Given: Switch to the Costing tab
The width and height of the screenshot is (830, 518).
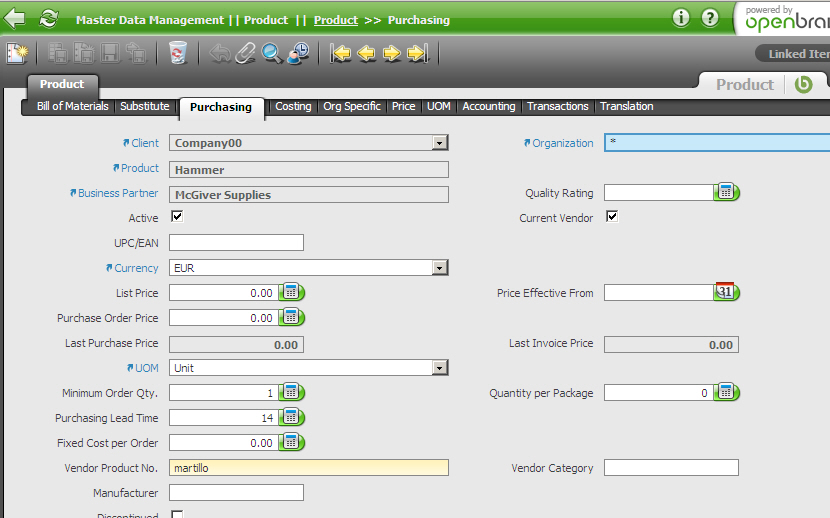Looking at the screenshot, I should tap(293, 106).
